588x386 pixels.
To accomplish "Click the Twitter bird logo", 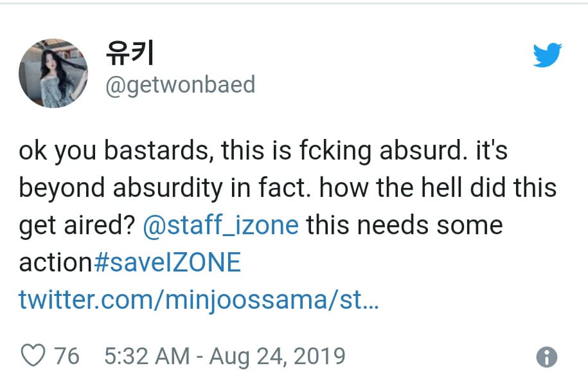I will coord(547,55).
